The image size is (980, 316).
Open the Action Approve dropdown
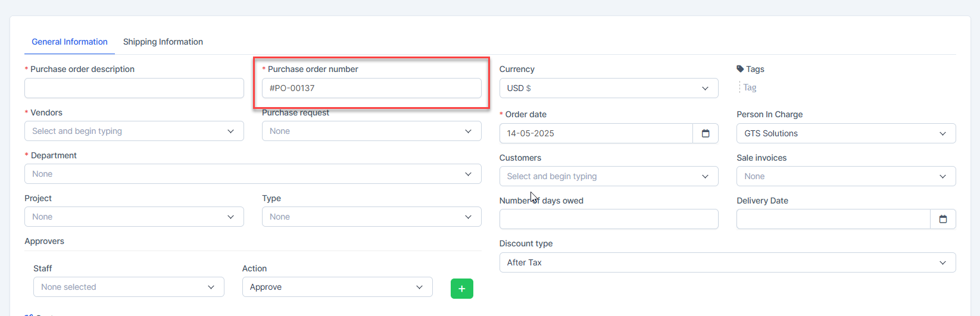pyautogui.click(x=337, y=287)
